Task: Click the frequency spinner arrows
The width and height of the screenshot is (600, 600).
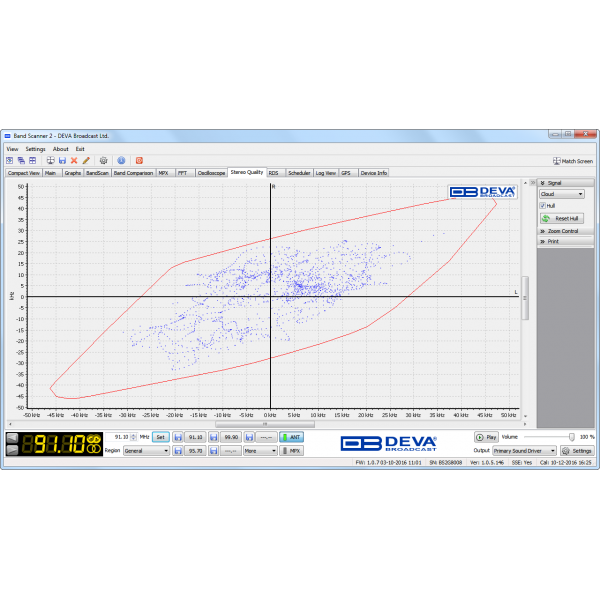Action: [x=134, y=437]
